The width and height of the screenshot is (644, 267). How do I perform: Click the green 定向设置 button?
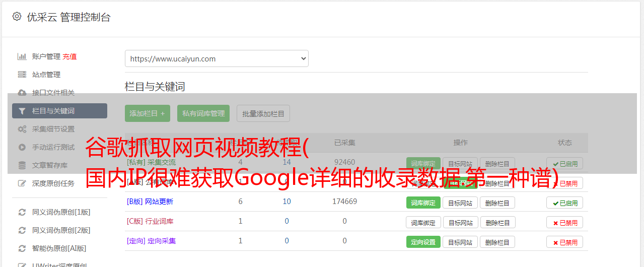(423, 242)
